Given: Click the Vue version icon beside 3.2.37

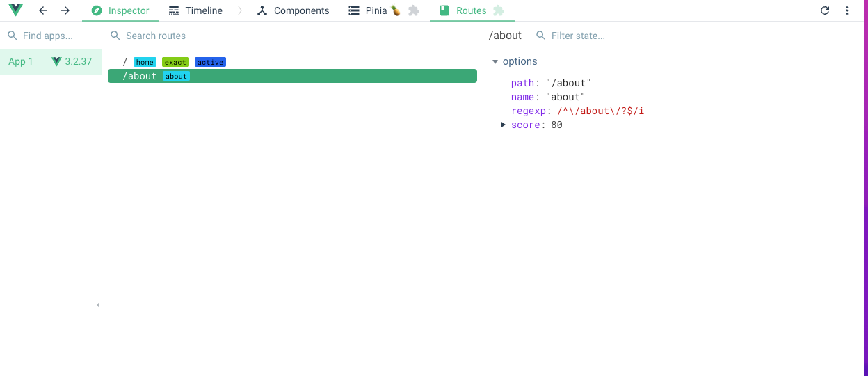Looking at the screenshot, I should coord(56,61).
